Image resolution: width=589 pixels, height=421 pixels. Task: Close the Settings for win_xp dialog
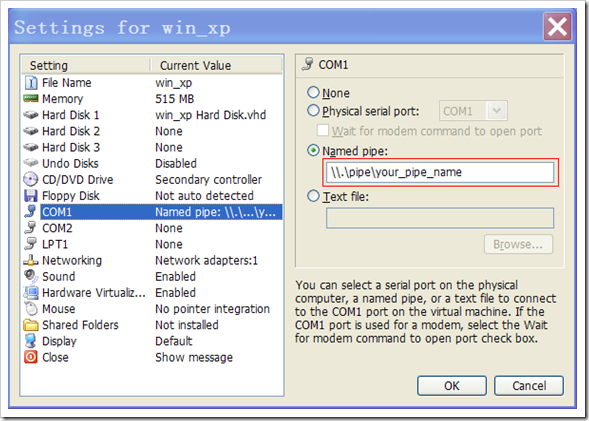[x=557, y=27]
